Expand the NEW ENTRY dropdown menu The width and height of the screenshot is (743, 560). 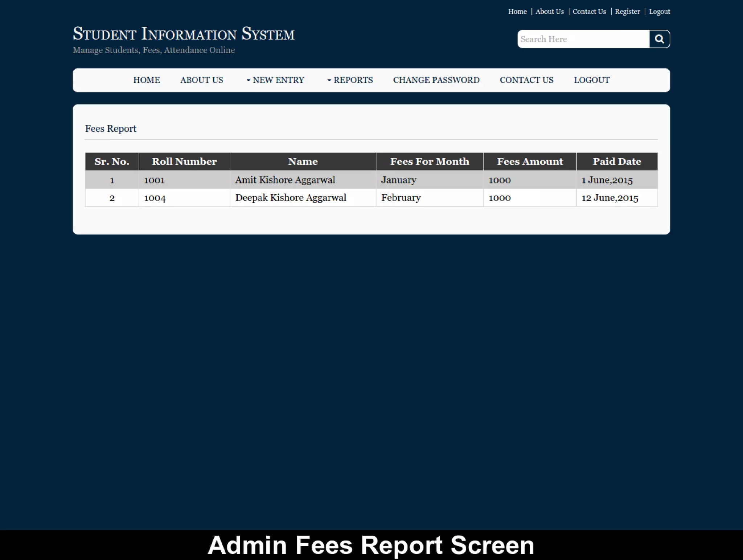(x=275, y=80)
